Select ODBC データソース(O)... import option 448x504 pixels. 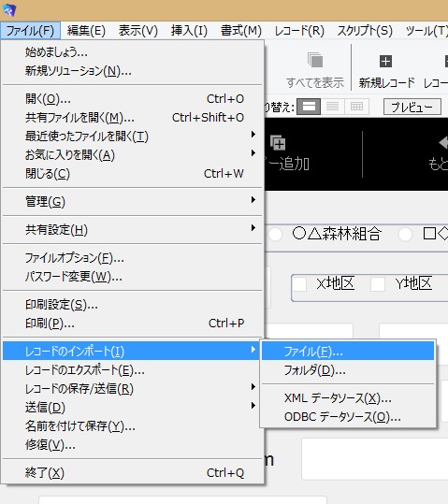tap(348, 417)
